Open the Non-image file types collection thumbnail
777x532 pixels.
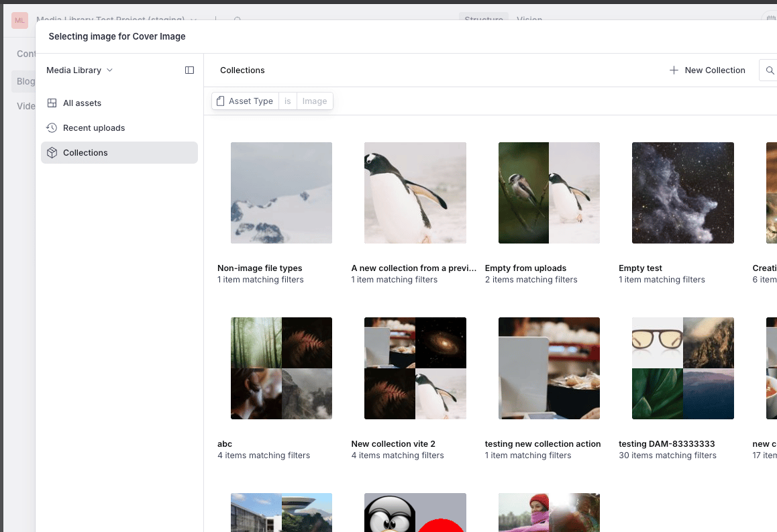pyautogui.click(x=281, y=193)
